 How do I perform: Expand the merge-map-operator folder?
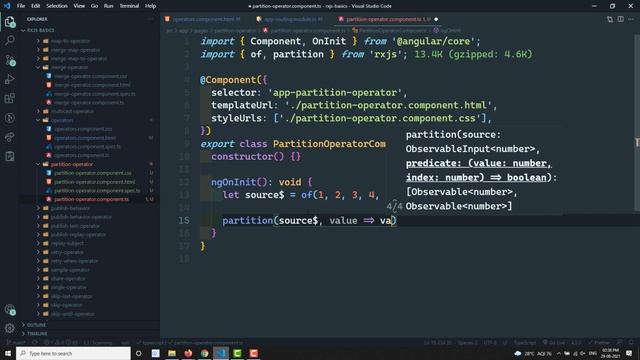(75, 50)
